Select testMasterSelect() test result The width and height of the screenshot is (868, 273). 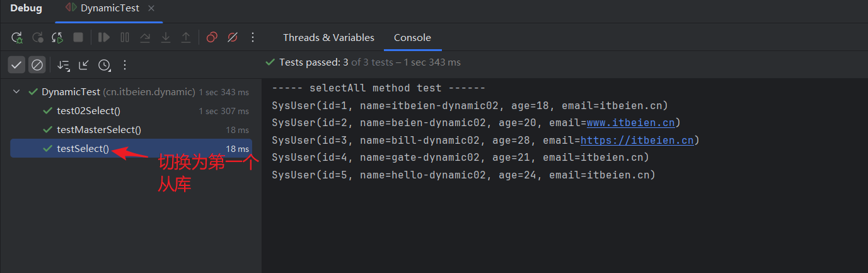pyautogui.click(x=131, y=130)
